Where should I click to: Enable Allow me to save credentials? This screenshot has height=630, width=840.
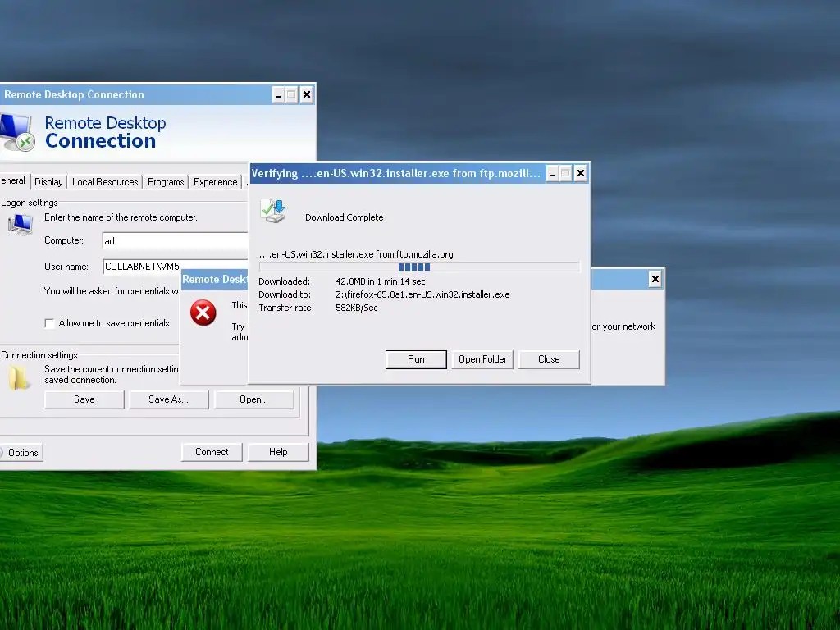click(x=49, y=323)
